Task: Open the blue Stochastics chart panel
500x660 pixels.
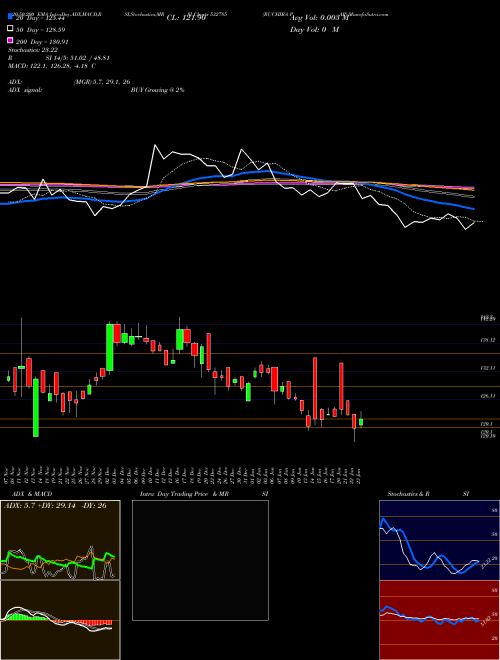Action: (439, 540)
